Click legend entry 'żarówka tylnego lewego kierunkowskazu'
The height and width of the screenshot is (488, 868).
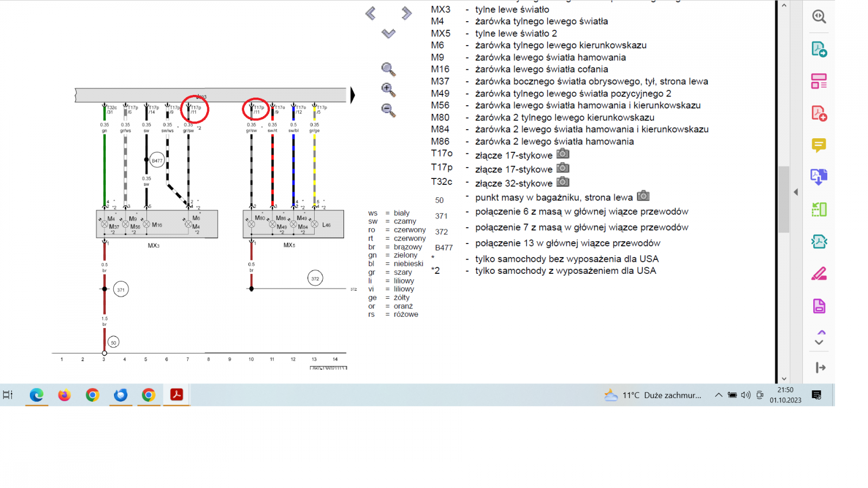561,46
